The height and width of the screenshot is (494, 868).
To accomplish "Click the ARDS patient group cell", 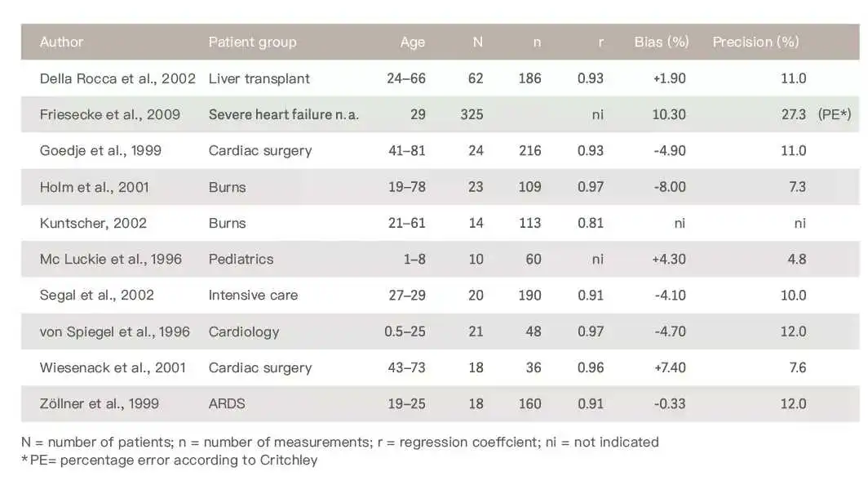I will coord(227,403).
